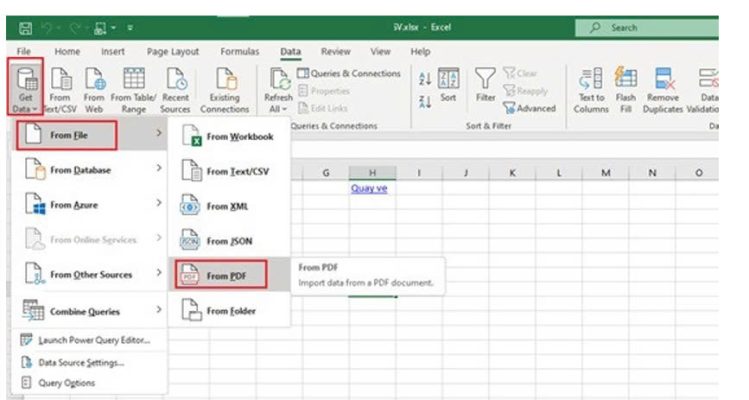Select column H header

(372, 173)
